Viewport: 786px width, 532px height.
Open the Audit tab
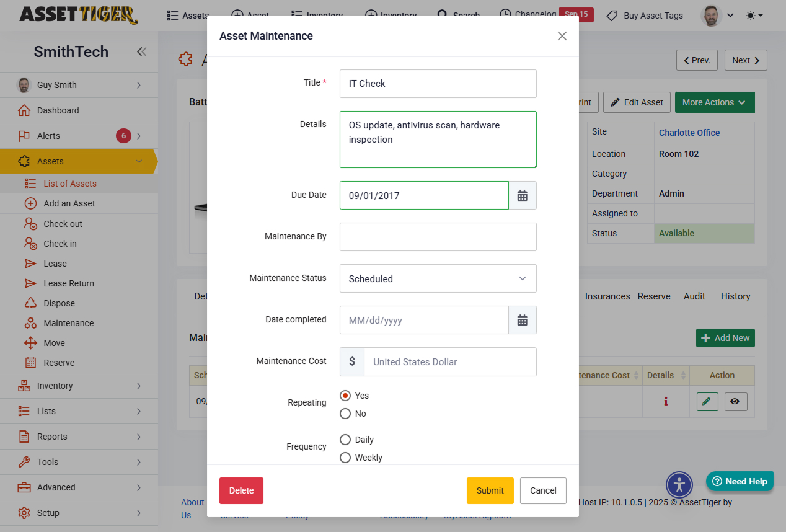click(x=694, y=296)
